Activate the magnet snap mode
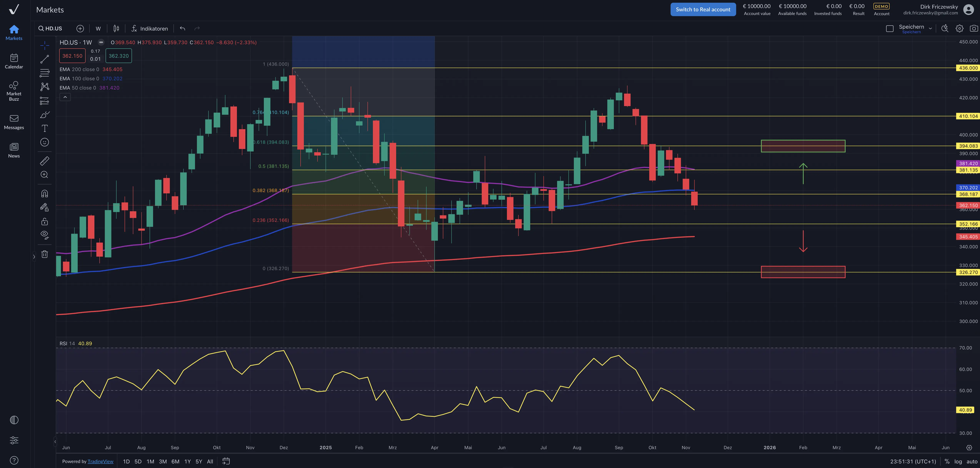980x468 pixels. coord(44,193)
